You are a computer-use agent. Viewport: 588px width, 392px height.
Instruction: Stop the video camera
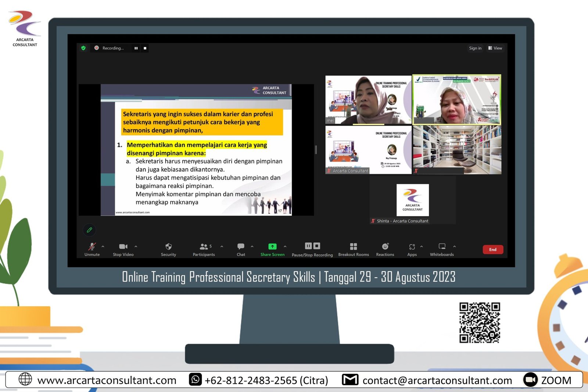tap(123, 247)
